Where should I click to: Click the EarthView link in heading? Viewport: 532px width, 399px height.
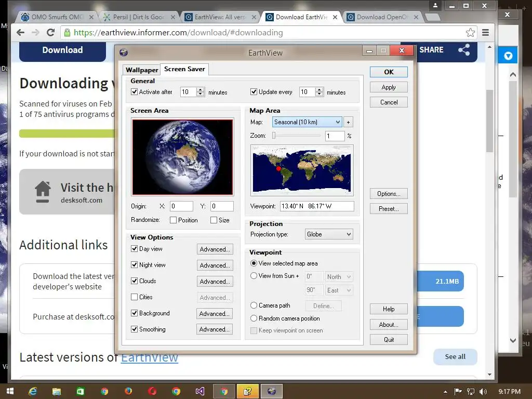click(149, 357)
